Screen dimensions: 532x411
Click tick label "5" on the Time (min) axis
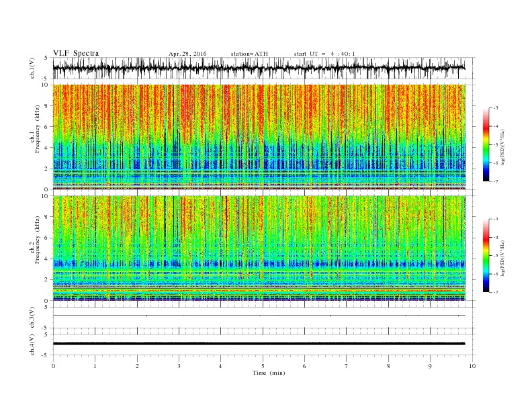[263, 366]
